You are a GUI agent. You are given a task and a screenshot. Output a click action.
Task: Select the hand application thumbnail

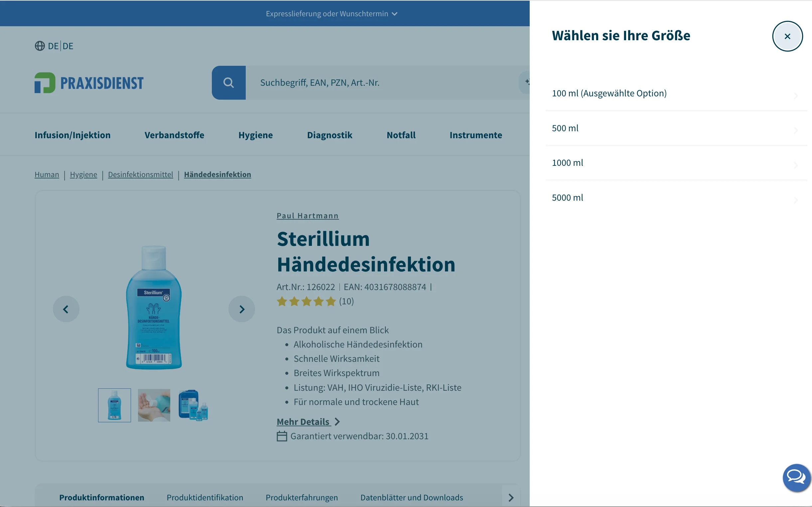click(x=154, y=405)
